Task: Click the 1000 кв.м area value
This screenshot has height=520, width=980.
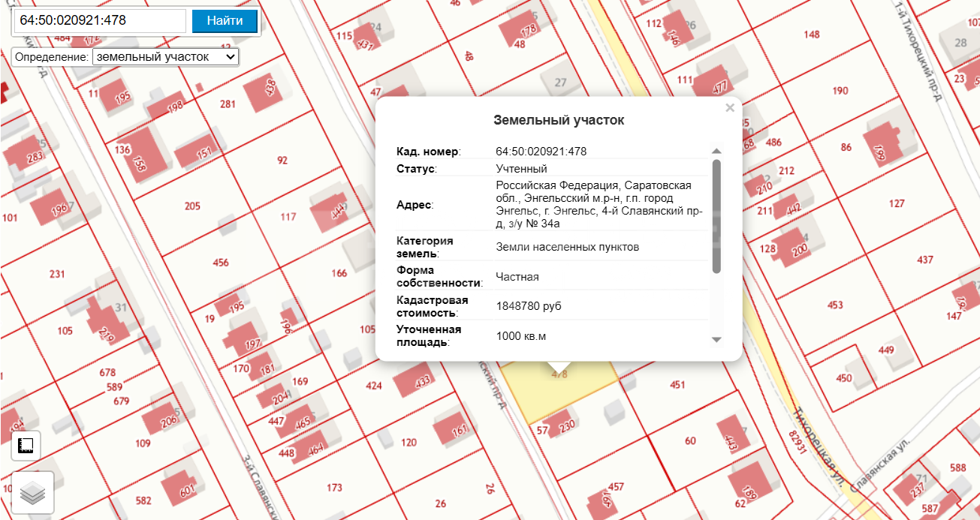Action: point(521,335)
